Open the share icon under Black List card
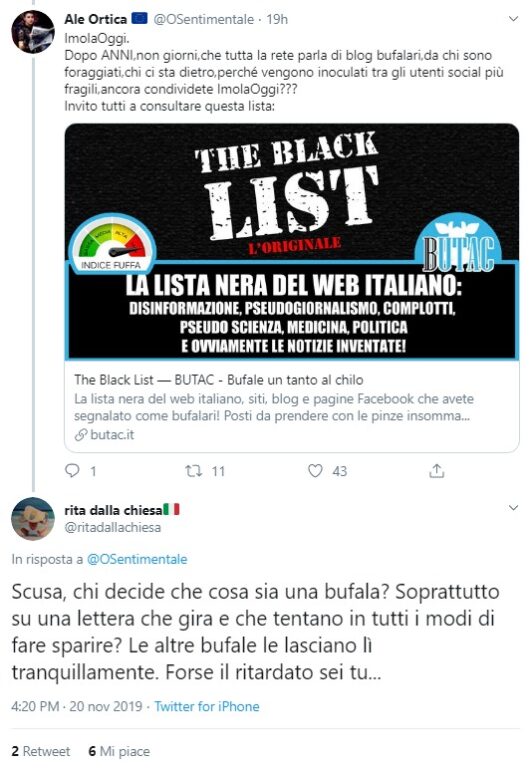This screenshot has height=768, width=532. click(436, 471)
